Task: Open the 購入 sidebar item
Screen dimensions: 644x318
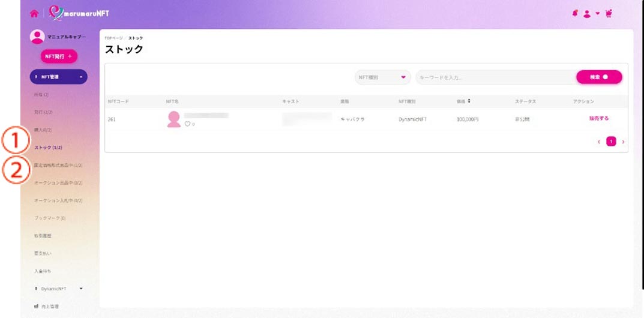Action: pos(43,130)
